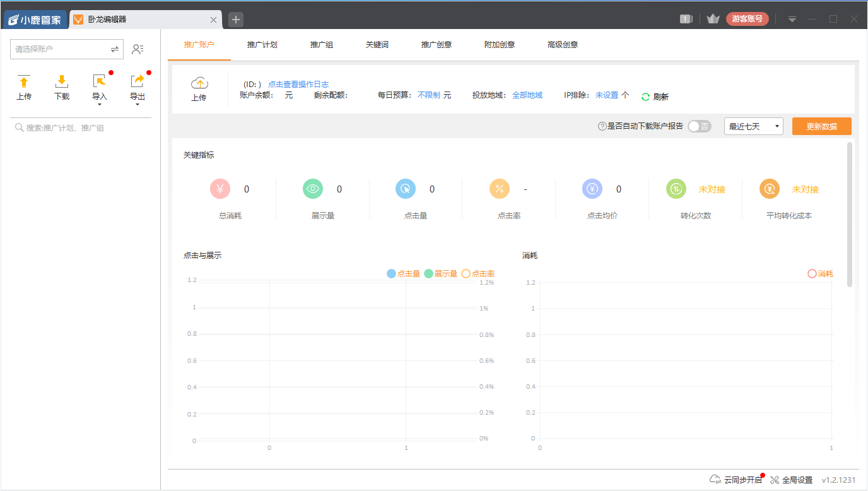Screen dimensions: 868x491
Task: Click the 转化次数 未对接 link
Action: click(x=712, y=189)
